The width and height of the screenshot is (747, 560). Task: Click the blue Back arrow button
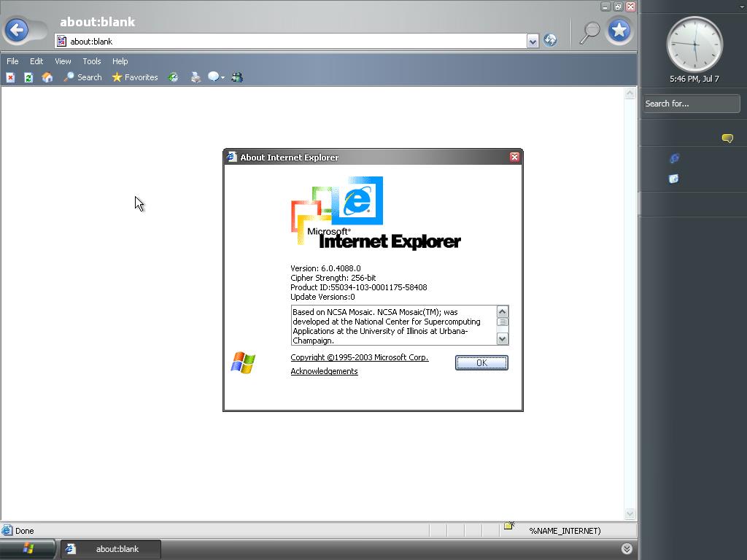(18, 31)
